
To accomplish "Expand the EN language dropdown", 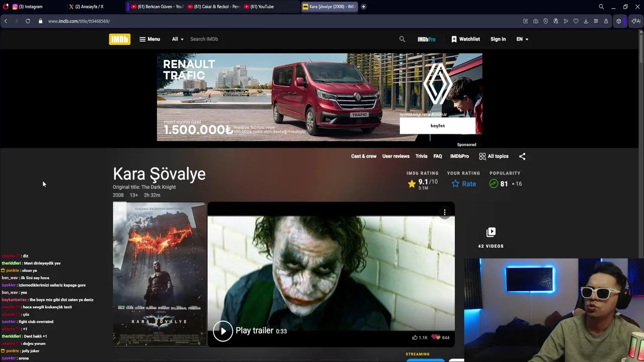I will [x=522, y=39].
